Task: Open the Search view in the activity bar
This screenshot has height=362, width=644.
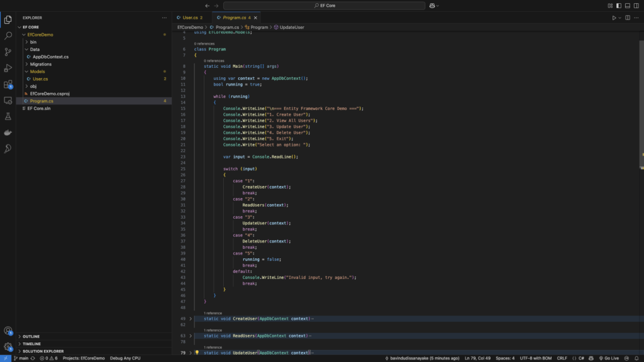Action: (x=8, y=36)
